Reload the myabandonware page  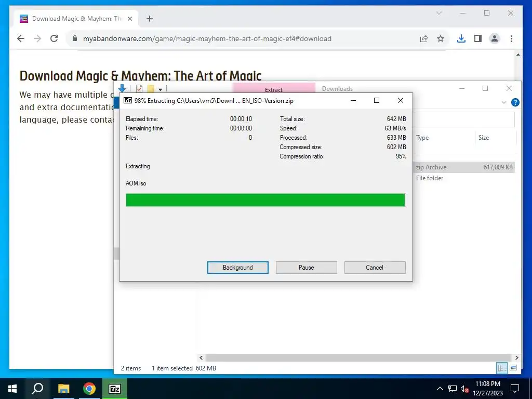coord(54,38)
